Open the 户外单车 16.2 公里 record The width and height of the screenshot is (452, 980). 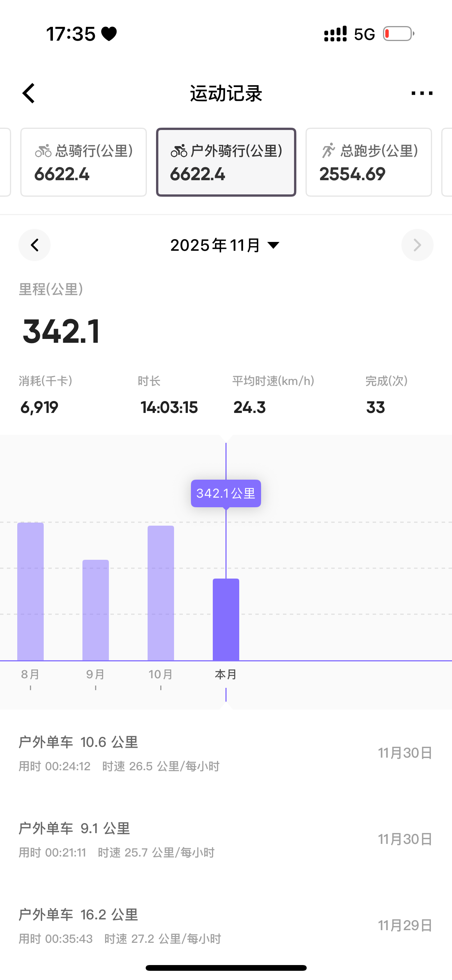point(226,926)
